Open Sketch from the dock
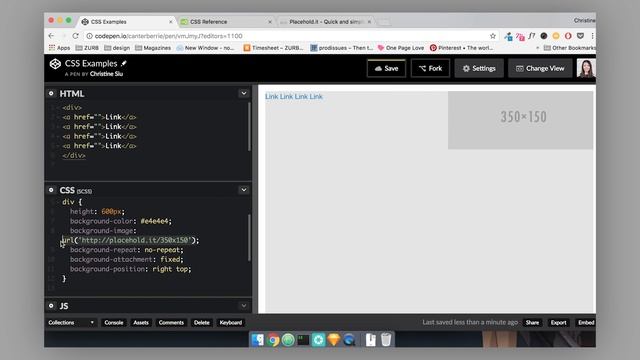This screenshot has height=360, width=640. pyautogui.click(x=333, y=340)
